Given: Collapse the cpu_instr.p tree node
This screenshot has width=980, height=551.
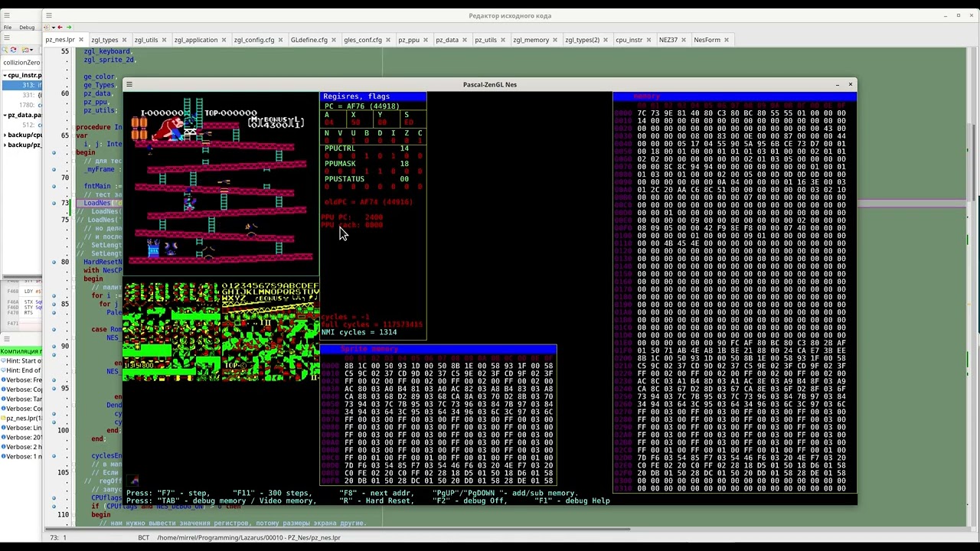Looking at the screenshot, I should [4, 75].
